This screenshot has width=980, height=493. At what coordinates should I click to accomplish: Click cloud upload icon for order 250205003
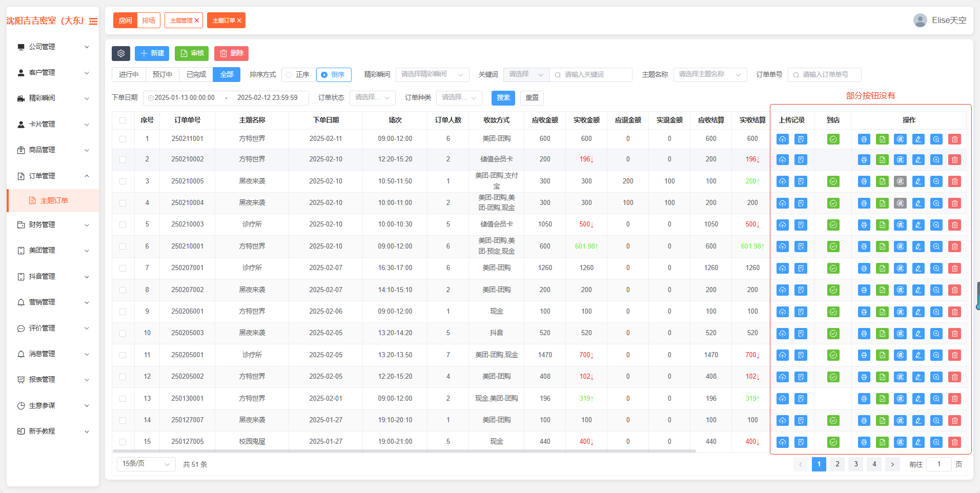click(x=782, y=334)
